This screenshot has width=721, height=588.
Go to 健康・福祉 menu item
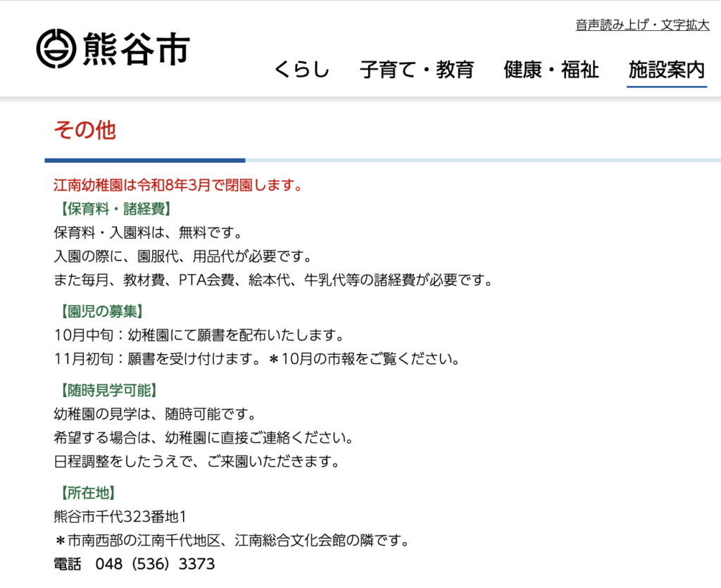click(551, 70)
